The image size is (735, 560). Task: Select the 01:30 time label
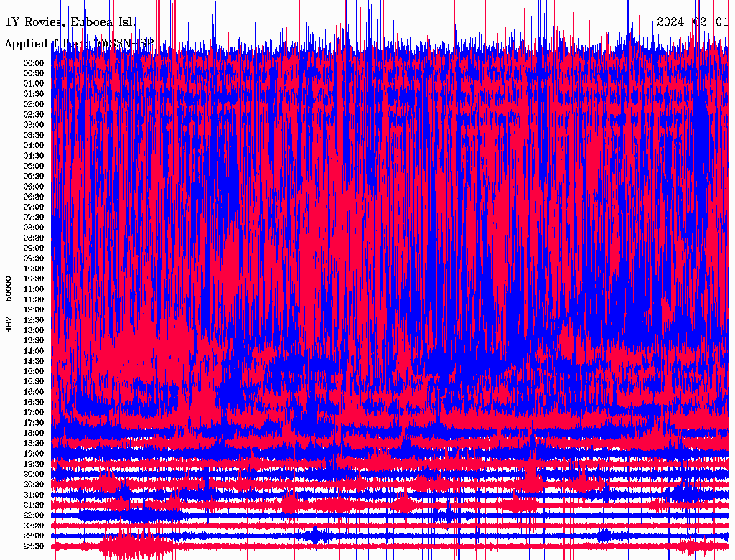pyautogui.click(x=34, y=94)
